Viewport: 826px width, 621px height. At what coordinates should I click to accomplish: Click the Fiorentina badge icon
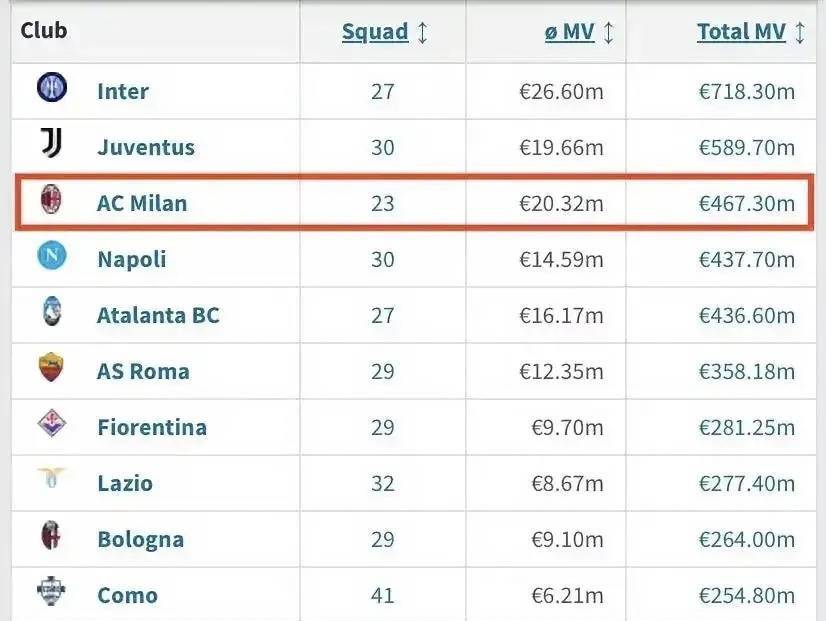pos(52,423)
